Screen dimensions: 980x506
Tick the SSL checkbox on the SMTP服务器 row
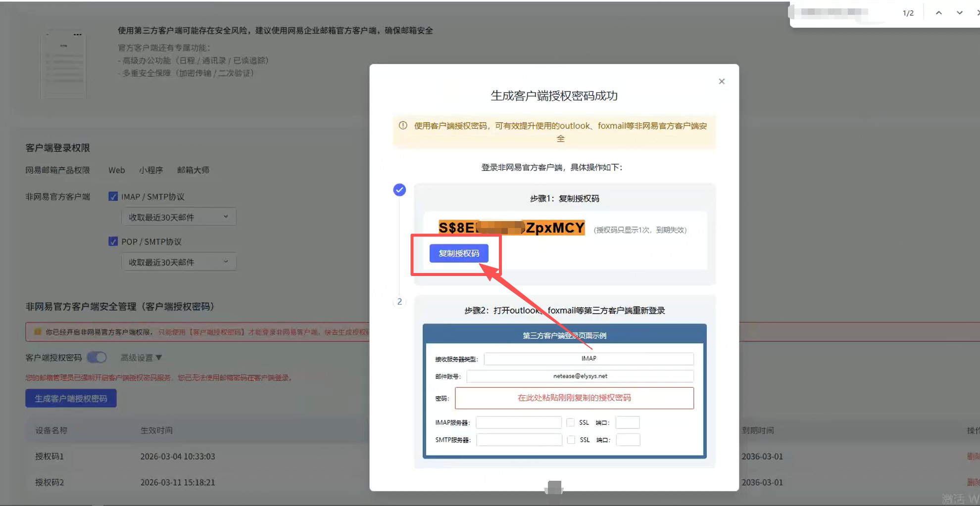click(571, 440)
